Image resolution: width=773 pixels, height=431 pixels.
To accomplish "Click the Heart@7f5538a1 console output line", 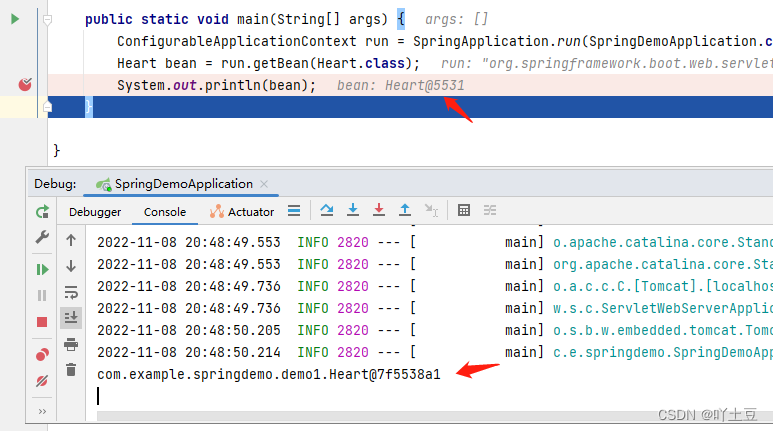I will [x=269, y=374].
